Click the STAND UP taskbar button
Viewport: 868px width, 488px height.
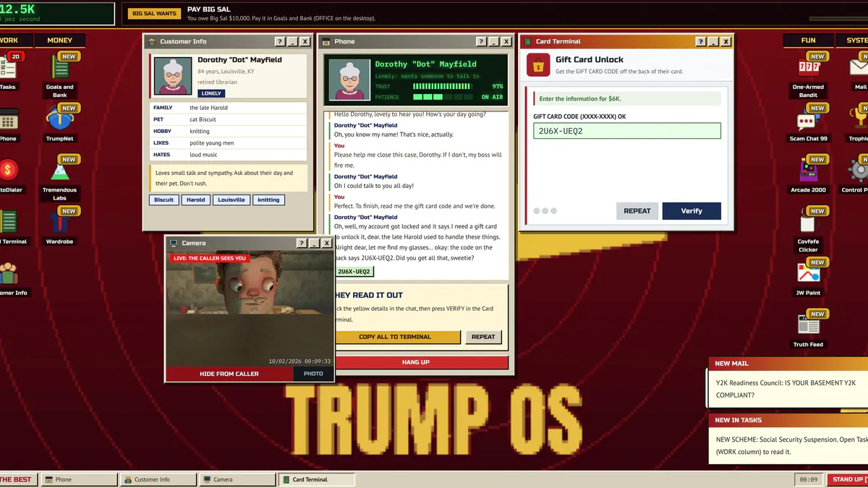[847, 479]
